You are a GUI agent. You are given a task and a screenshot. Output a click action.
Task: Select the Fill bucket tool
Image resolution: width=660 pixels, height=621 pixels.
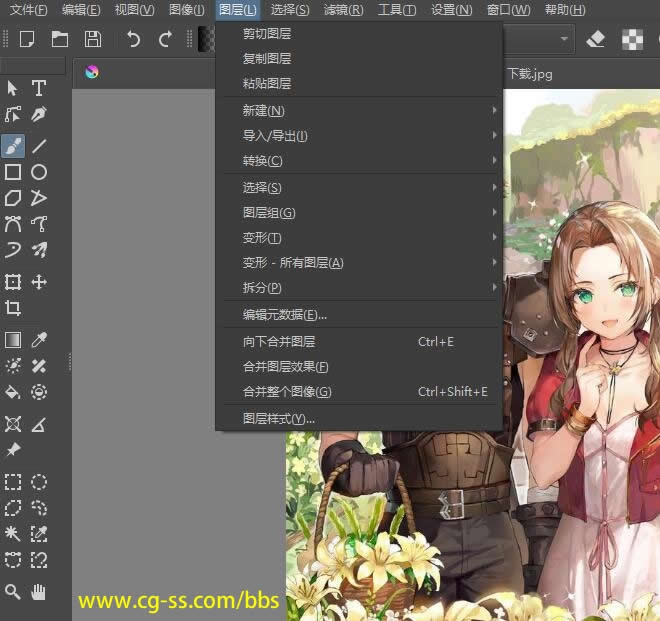(x=13, y=391)
